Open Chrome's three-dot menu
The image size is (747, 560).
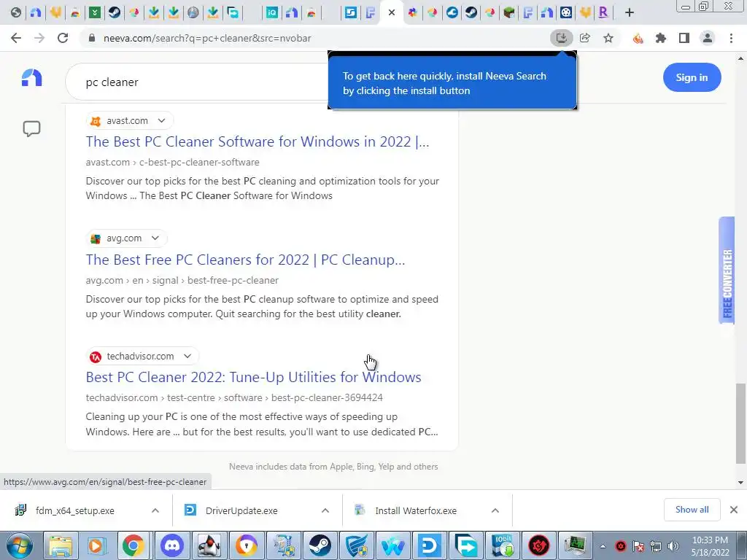coord(731,38)
